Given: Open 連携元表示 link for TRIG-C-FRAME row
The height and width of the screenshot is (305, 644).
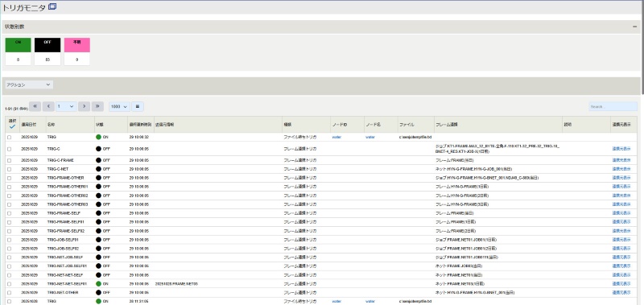Looking at the screenshot, I should 621,160.
